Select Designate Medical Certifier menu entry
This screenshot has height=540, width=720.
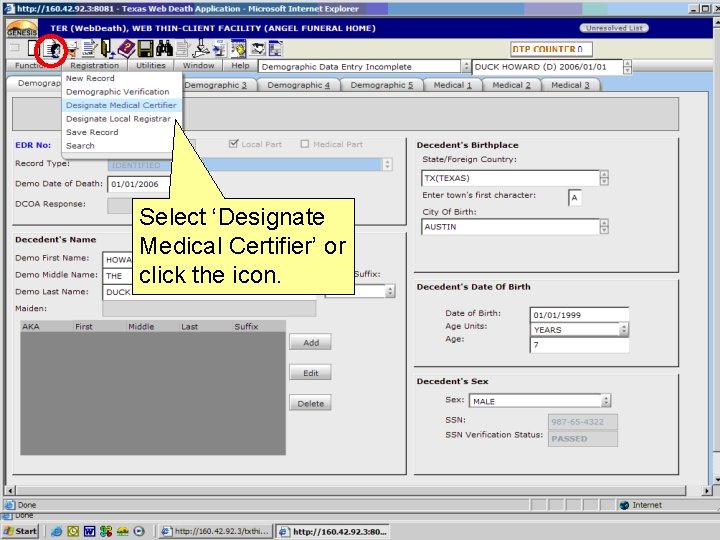[121, 105]
